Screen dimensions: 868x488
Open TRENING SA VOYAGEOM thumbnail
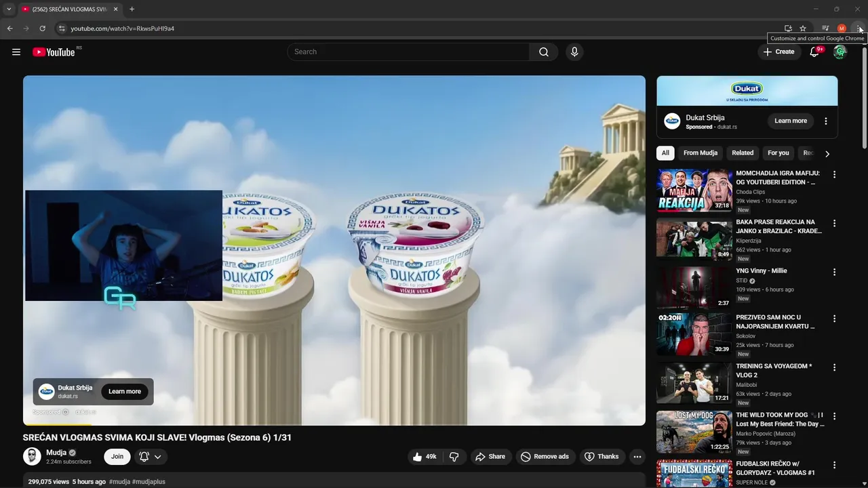point(694,383)
